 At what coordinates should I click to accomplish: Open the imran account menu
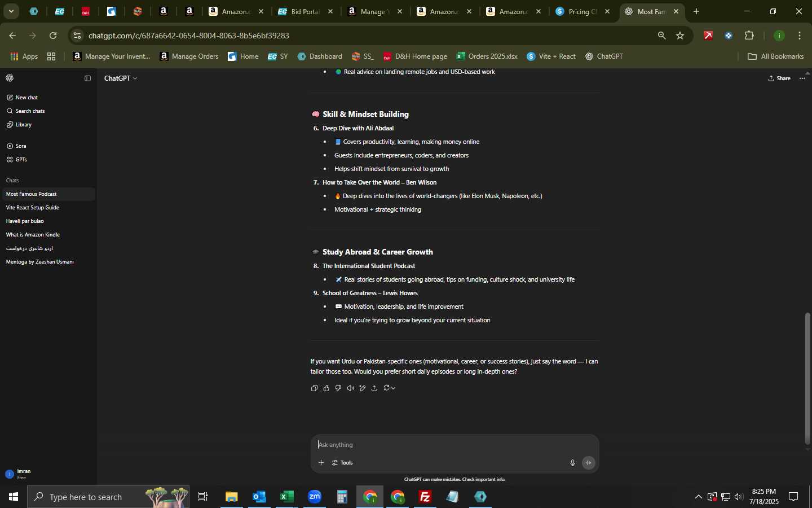click(x=48, y=474)
